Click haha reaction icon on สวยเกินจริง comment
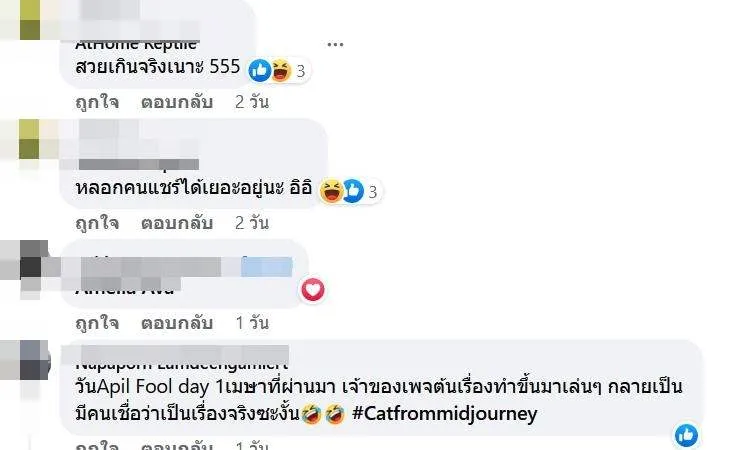The width and height of the screenshot is (731, 450). click(281, 70)
